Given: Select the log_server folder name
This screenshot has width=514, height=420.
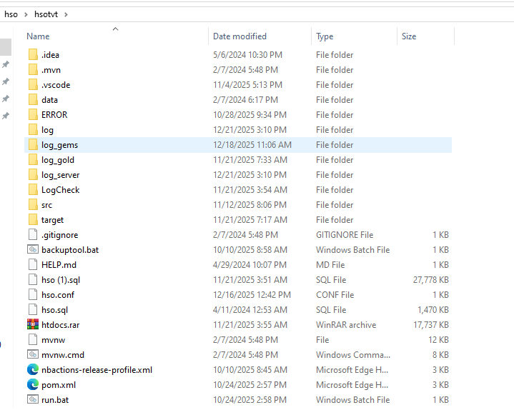Looking at the screenshot, I should pyautogui.click(x=60, y=175).
